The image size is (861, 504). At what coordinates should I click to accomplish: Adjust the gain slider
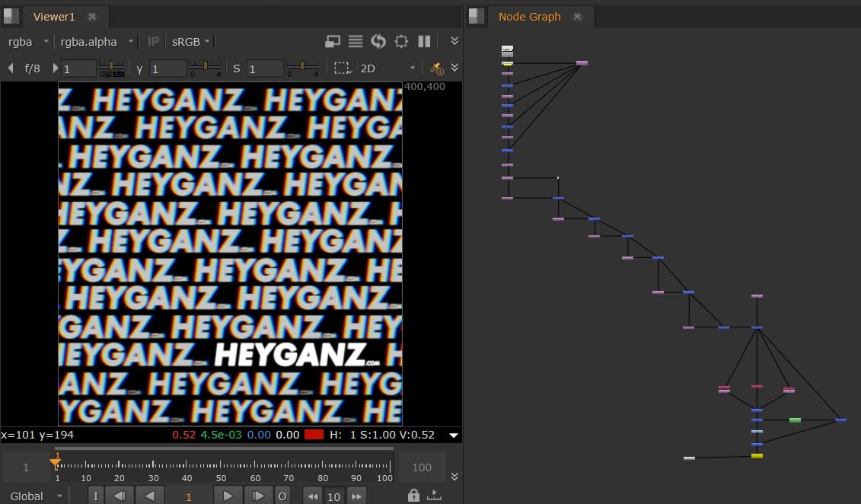click(111, 68)
